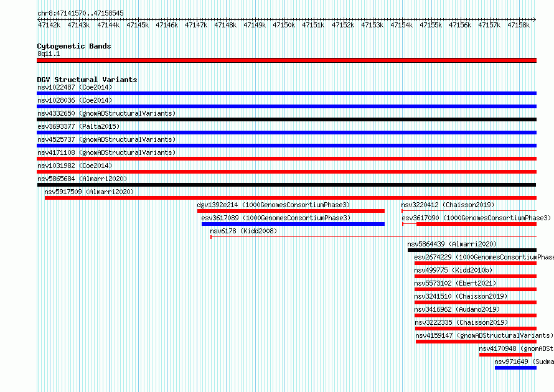The image size is (554, 392).
Task: Click the red bar of nsv4171108
Action: click(x=286, y=159)
